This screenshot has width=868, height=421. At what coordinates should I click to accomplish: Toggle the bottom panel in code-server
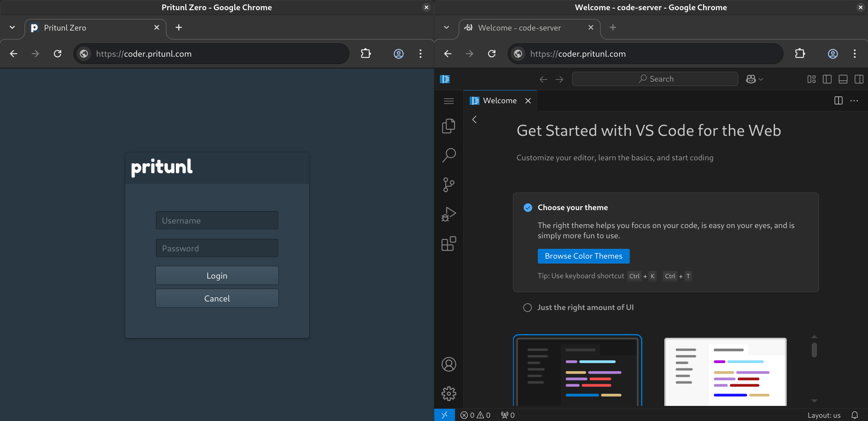(x=843, y=79)
